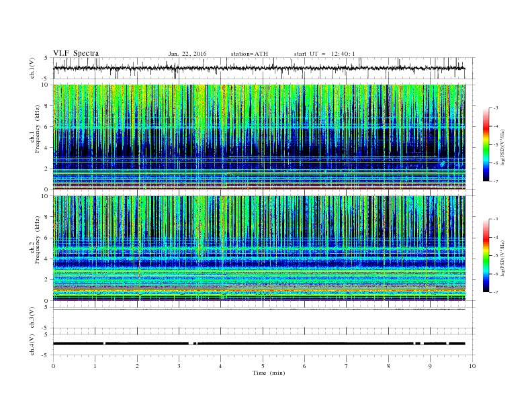The image size is (532, 411).
Task: Click the upper PSD color scale bar
Action: click(x=486, y=144)
